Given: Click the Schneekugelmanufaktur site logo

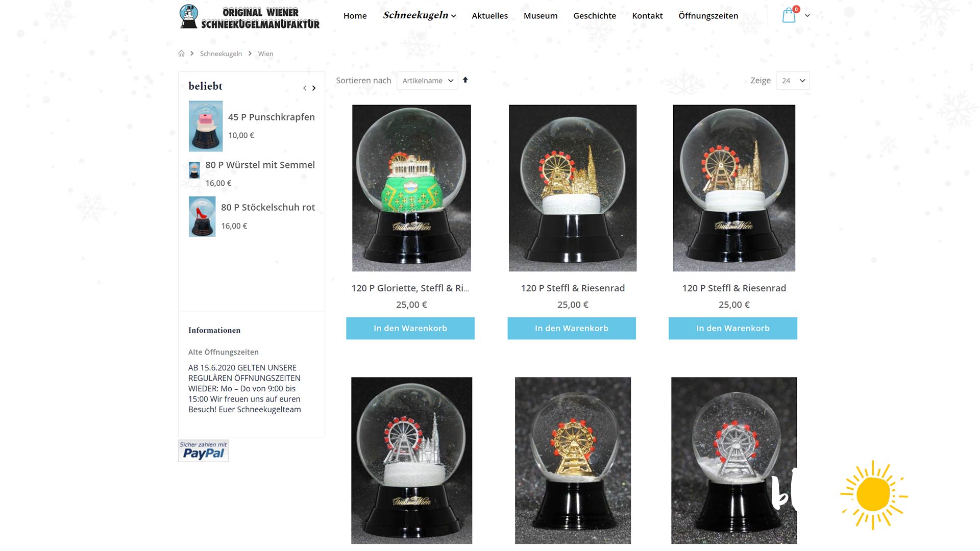Looking at the screenshot, I should (x=250, y=16).
